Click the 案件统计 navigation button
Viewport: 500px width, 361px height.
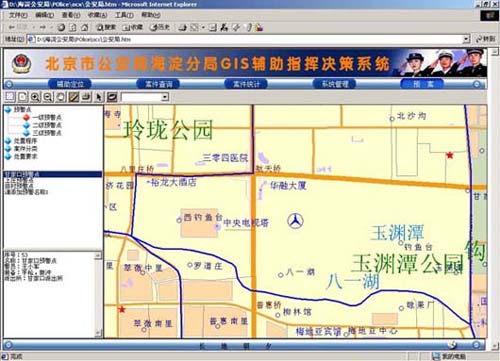(x=246, y=84)
